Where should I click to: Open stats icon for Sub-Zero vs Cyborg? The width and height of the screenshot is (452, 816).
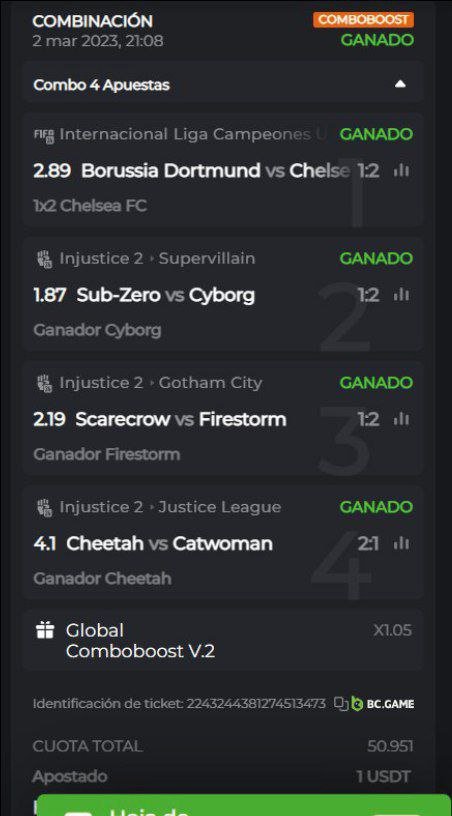click(401, 295)
